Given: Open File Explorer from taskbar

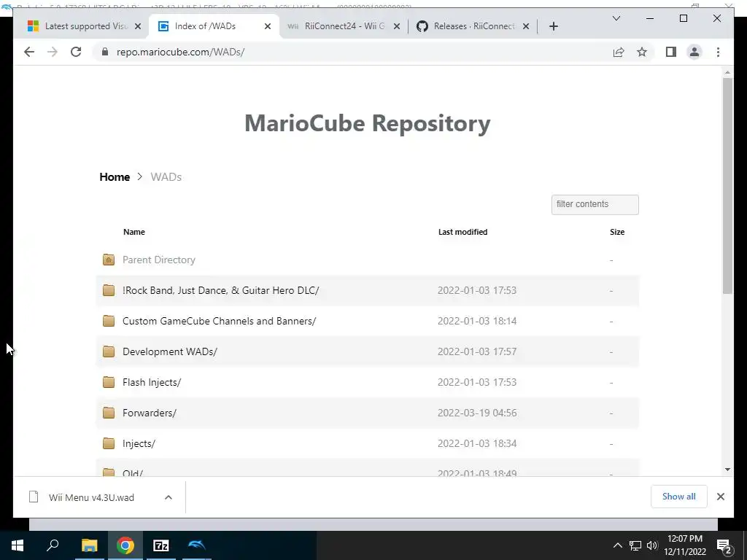Looking at the screenshot, I should pyautogui.click(x=89, y=545).
